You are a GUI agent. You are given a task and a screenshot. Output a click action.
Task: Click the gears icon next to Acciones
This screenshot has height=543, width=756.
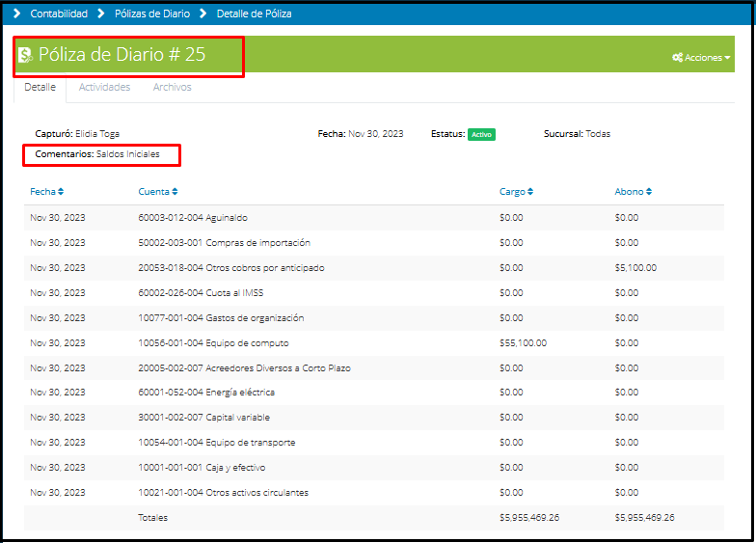coord(677,58)
